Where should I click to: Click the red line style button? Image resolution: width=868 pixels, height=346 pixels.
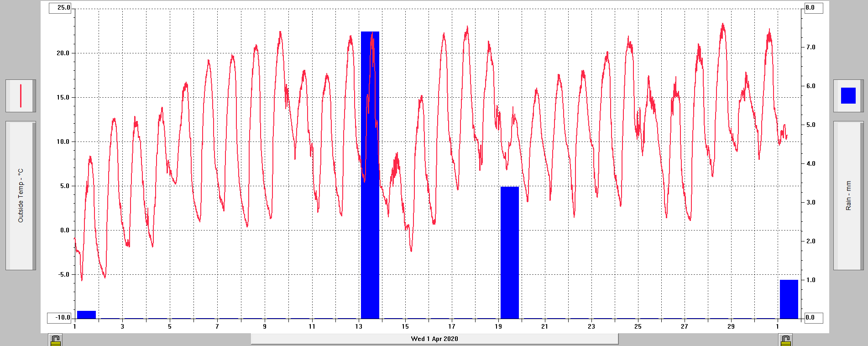tap(21, 96)
